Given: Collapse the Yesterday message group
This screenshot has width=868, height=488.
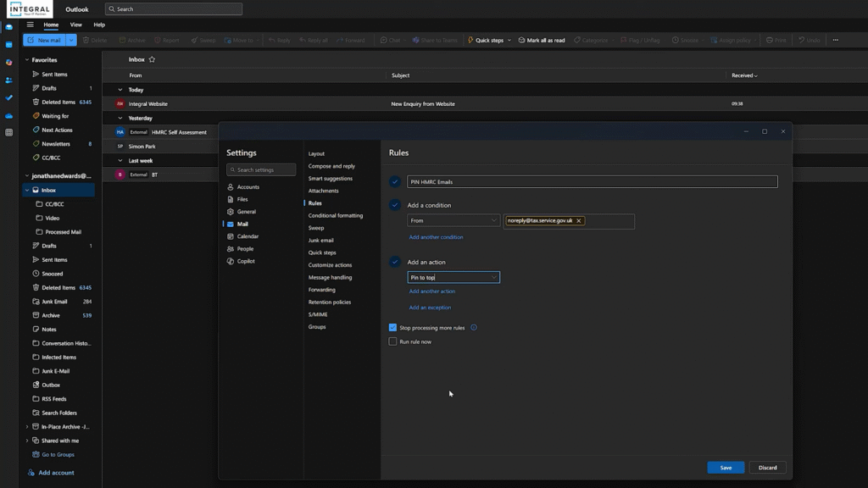Looking at the screenshot, I should click(120, 118).
